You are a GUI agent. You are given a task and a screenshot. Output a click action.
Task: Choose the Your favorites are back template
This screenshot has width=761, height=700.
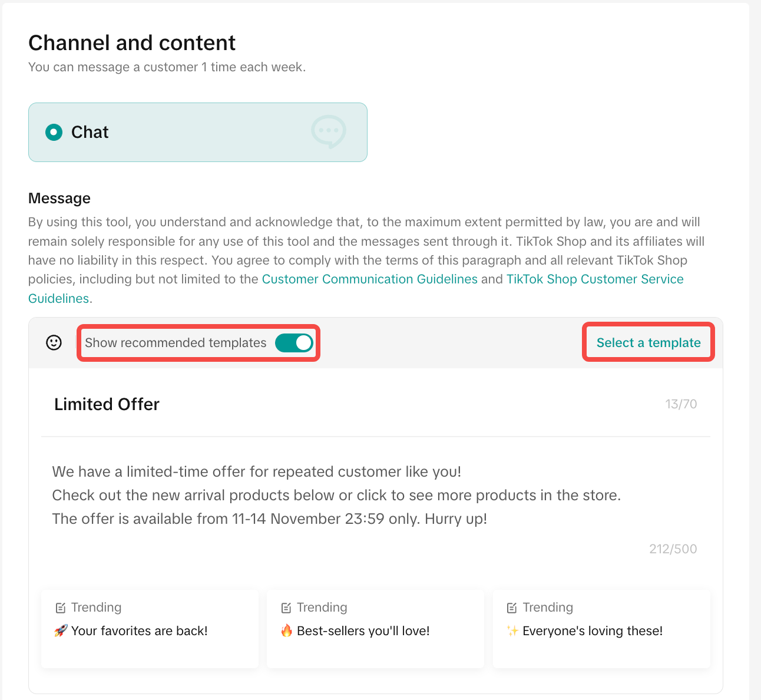pos(150,629)
